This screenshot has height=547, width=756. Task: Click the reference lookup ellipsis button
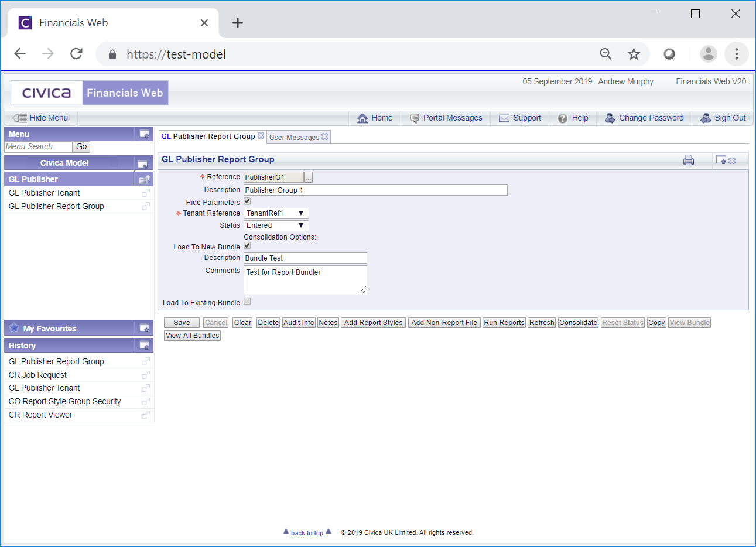click(x=309, y=177)
